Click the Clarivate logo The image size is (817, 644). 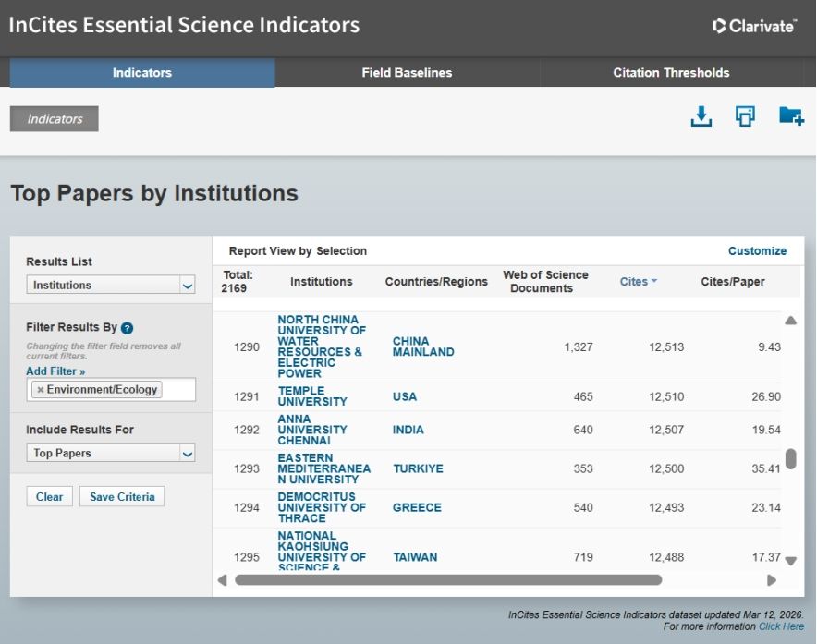click(x=754, y=27)
